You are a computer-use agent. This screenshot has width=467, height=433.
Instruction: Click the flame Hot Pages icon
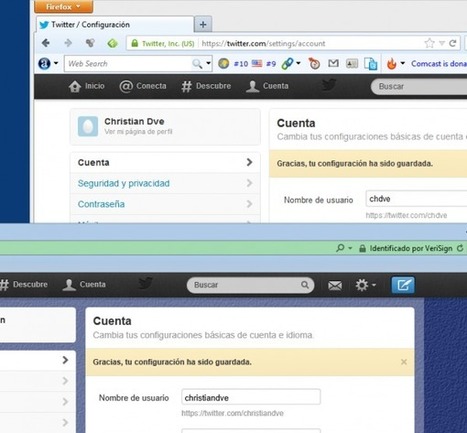pyautogui.click(x=392, y=63)
